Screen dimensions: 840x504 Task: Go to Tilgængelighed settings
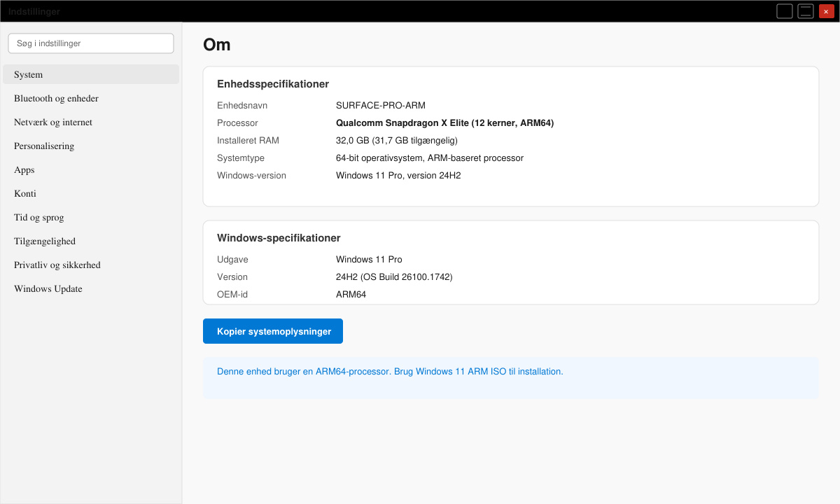[91, 241]
